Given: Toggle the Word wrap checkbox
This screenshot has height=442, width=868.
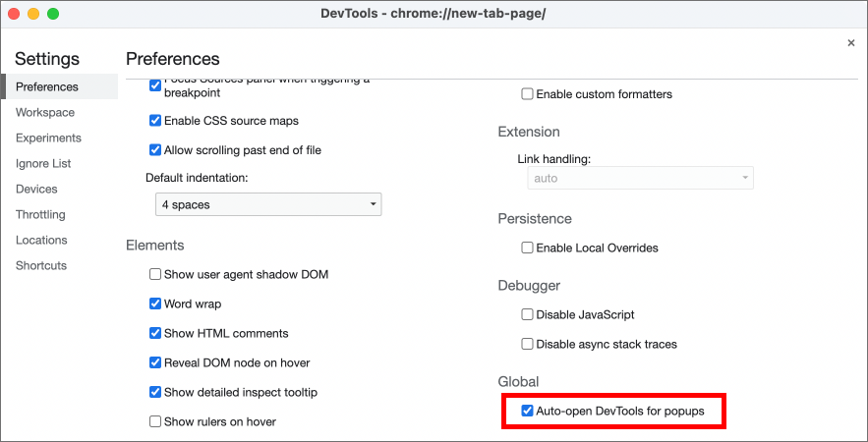Looking at the screenshot, I should pos(155,304).
